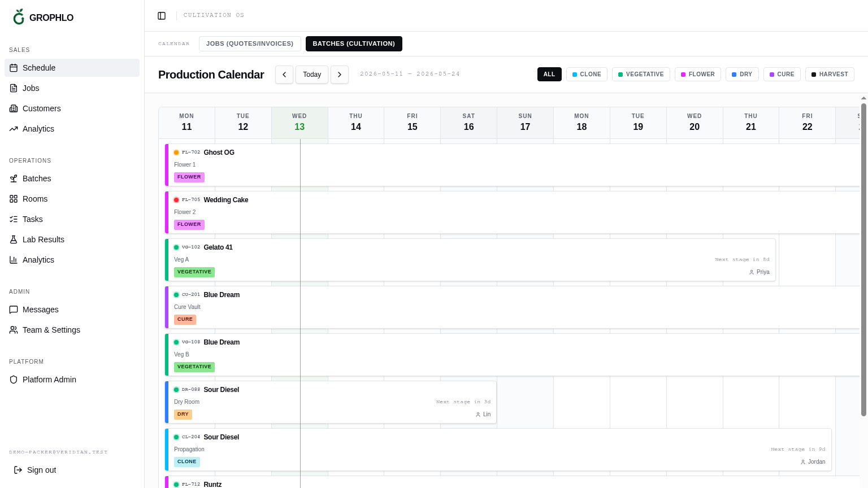This screenshot has height=488, width=868.
Task: Open Schedule in the sidebar
Action: pos(72,68)
